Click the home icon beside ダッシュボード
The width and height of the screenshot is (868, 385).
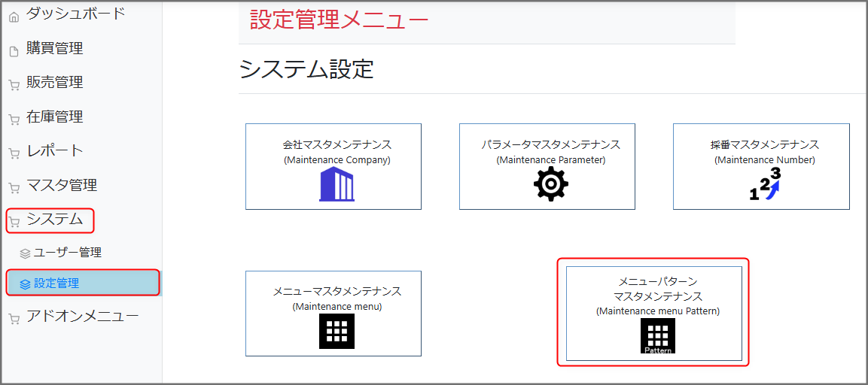click(14, 17)
